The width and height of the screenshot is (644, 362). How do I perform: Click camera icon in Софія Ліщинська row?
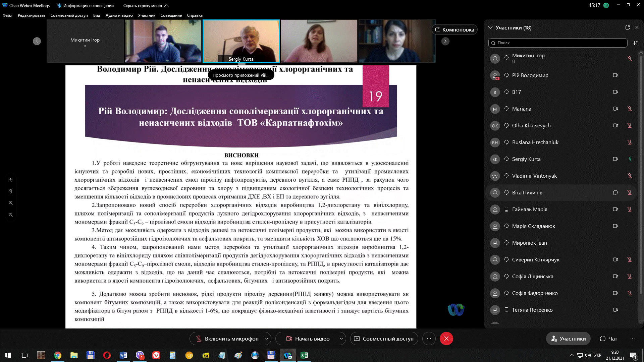pyautogui.click(x=615, y=276)
